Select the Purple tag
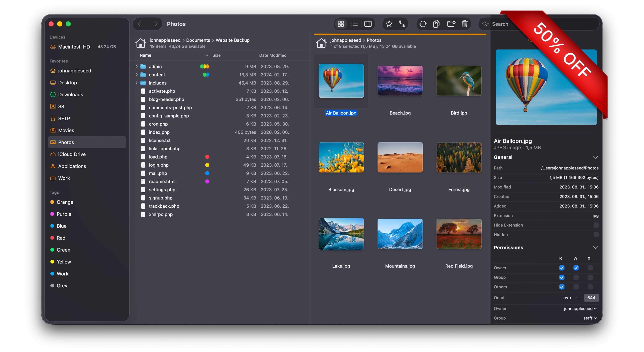The image size is (644, 352). pyautogui.click(x=64, y=214)
